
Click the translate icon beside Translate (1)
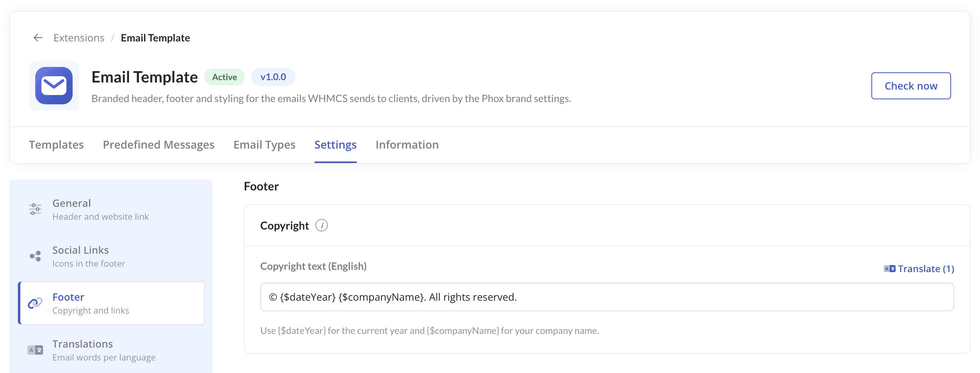click(x=890, y=269)
